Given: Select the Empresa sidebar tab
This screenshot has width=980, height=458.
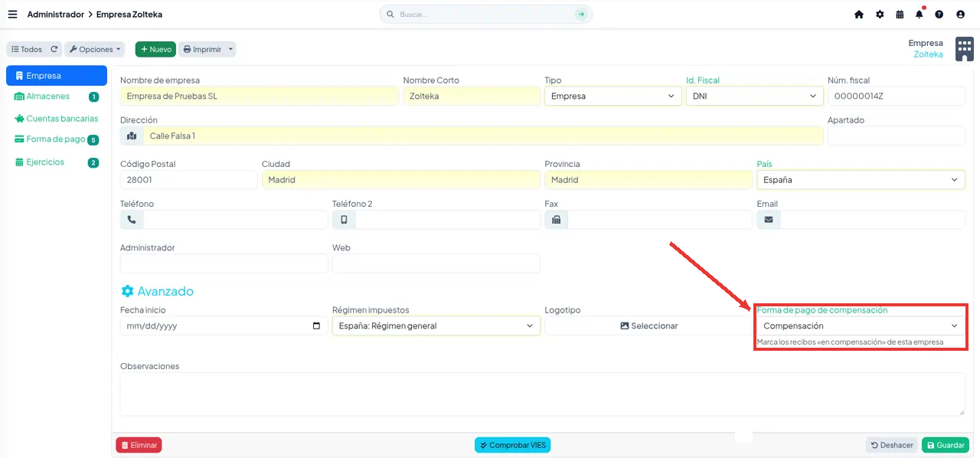Looking at the screenshot, I should coord(57,76).
